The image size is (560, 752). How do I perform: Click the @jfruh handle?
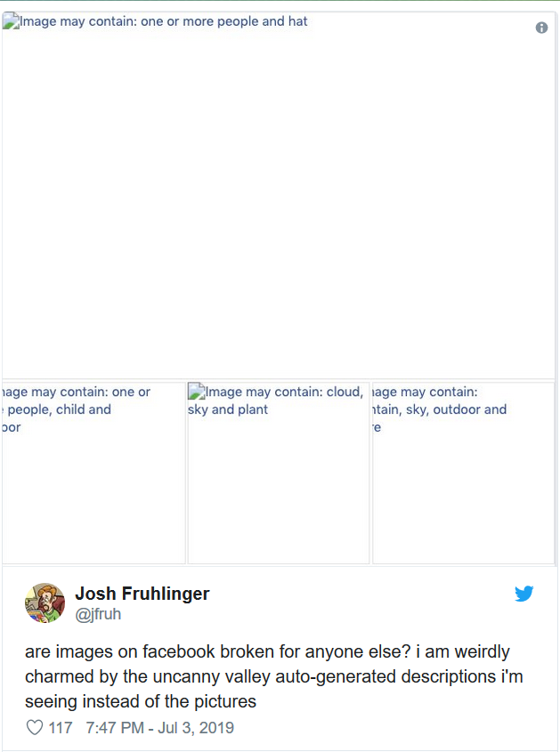click(98, 614)
